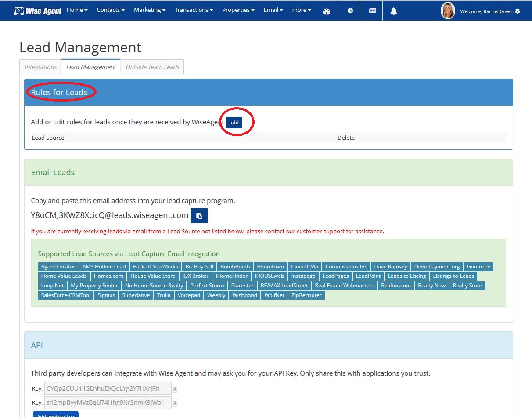Click the Boomtown tag
Viewport: 532px width, 417px height.
(270, 267)
